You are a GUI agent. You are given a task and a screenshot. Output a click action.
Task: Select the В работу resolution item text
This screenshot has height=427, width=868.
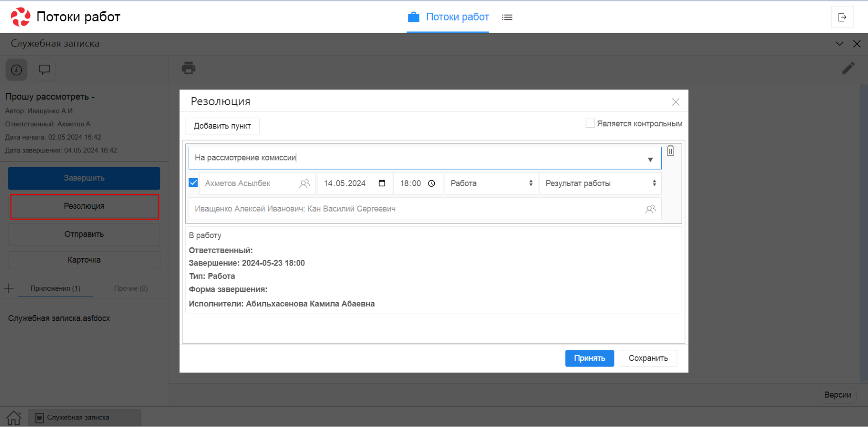pos(205,235)
